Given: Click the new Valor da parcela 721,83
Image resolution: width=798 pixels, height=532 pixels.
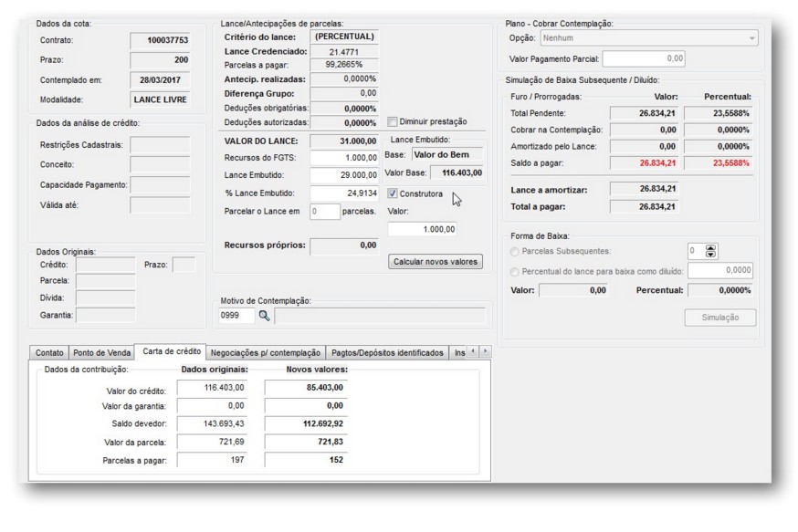Looking at the screenshot, I should [306, 442].
